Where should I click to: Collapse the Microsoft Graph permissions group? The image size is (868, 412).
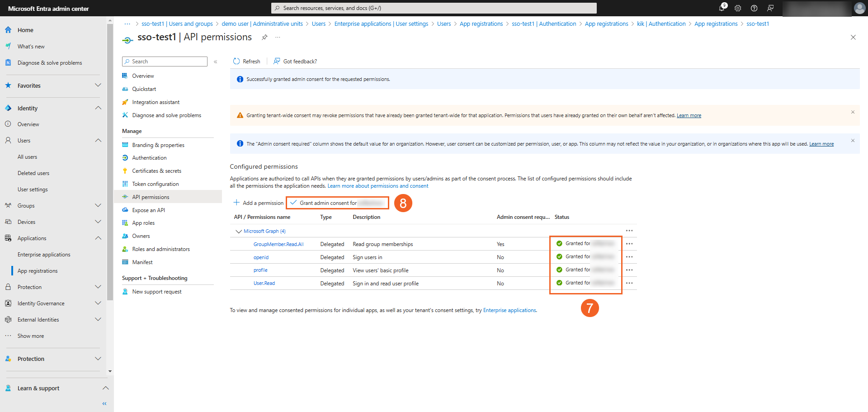click(239, 232)
